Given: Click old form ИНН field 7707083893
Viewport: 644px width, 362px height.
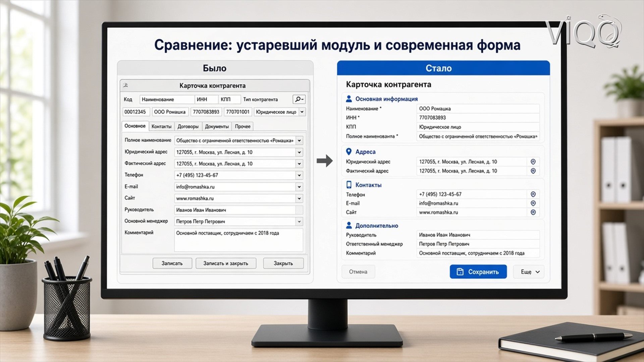Looking at the screenshot, I should pyautogui.click(x=206, y=112).
